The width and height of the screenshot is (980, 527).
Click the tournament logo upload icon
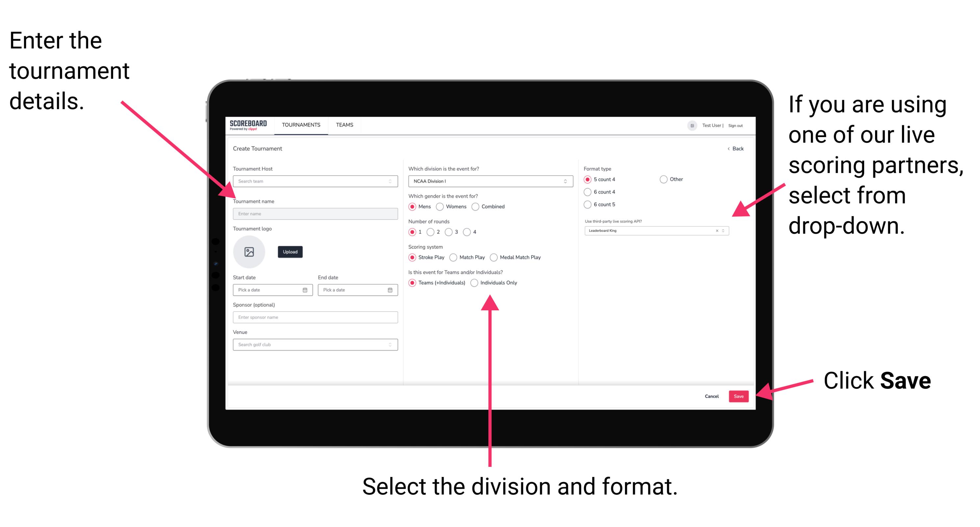(249, 252)
